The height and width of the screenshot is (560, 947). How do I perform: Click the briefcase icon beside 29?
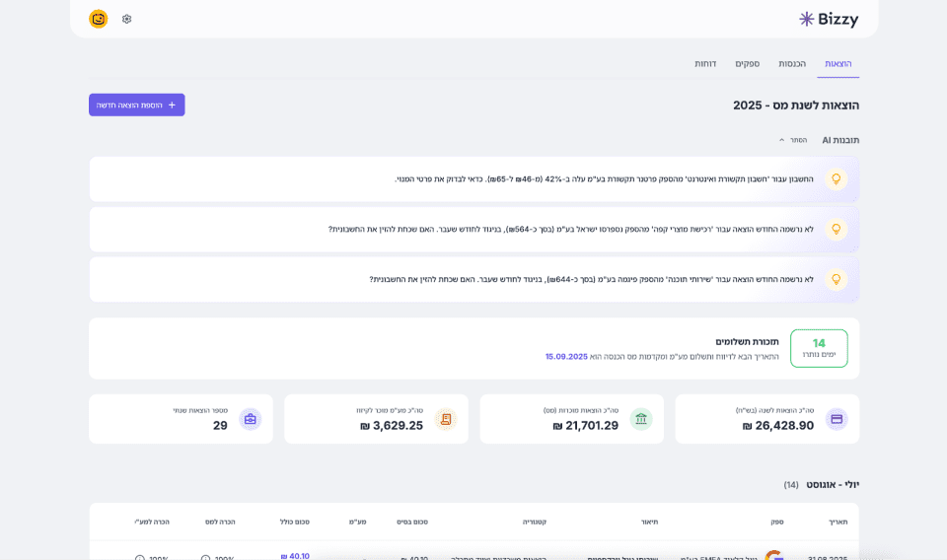click(x=250, y=419)
